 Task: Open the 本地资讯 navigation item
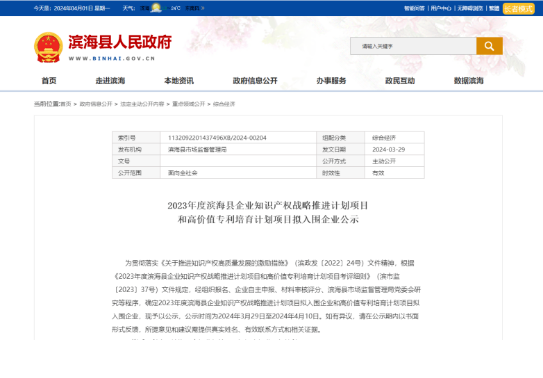coord(179,81)
